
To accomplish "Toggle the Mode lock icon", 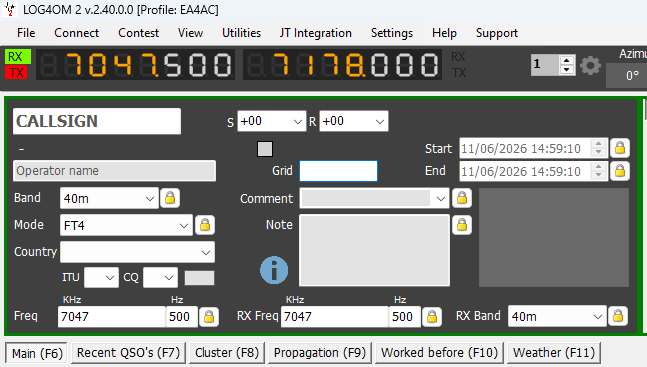I will (205, 225).
